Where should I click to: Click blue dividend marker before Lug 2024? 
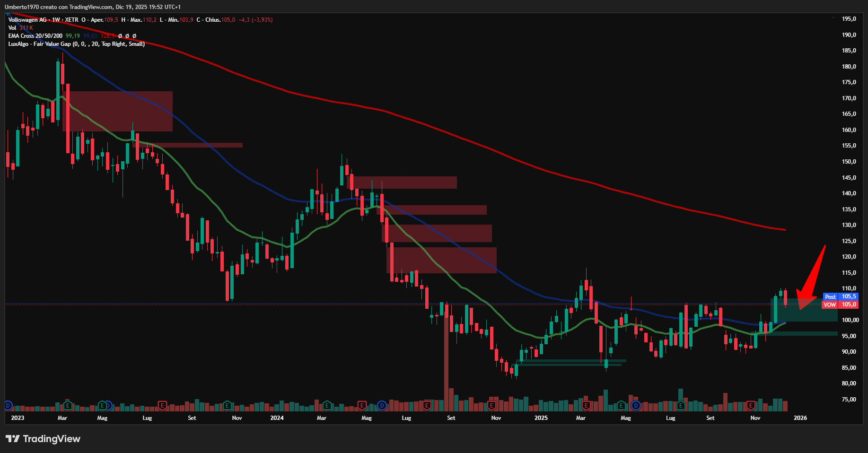(x=382, y=405)
